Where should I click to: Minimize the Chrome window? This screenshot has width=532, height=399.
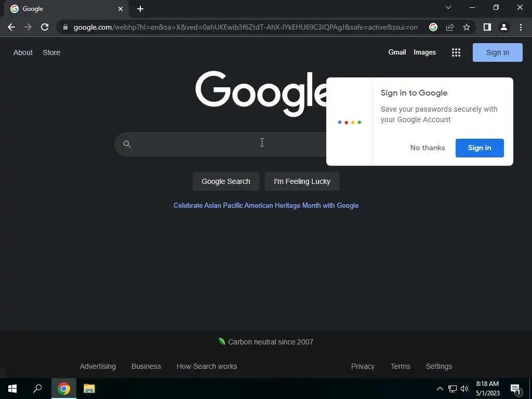click(472, 7)
